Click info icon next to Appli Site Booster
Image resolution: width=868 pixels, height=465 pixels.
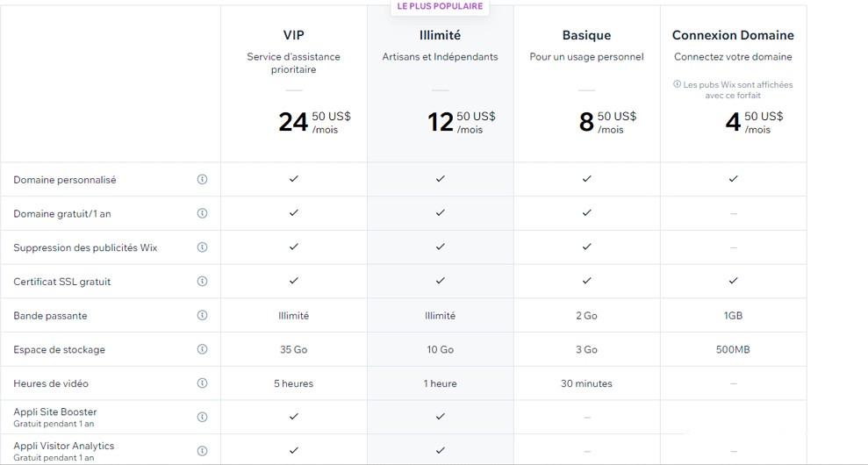click(202, 417)
